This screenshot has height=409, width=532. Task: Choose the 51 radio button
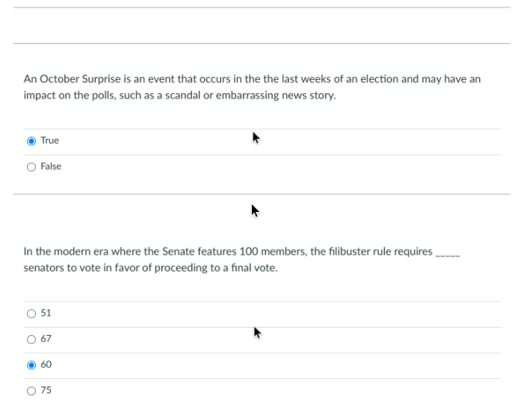click(x=31, y=313)
